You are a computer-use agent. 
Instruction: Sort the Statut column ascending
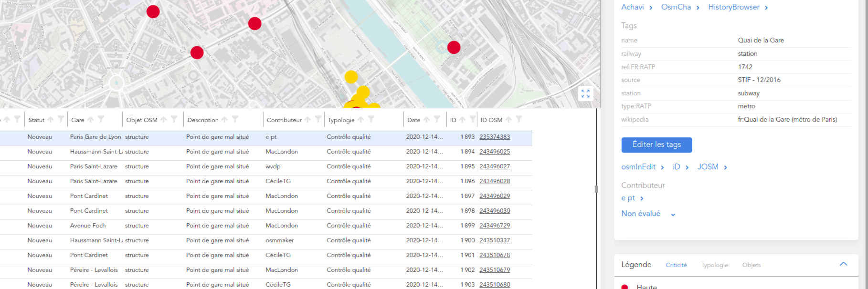coord(51,120)
